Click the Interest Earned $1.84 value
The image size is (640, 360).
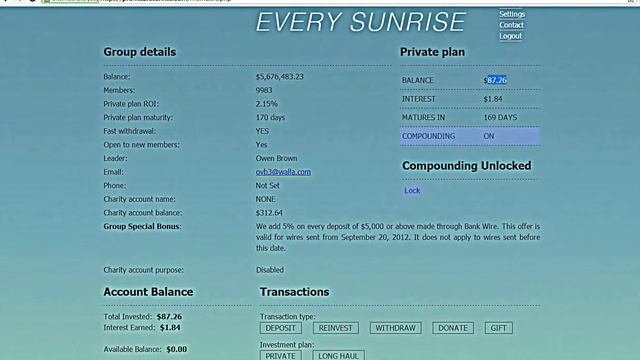(x=170, y=328)
